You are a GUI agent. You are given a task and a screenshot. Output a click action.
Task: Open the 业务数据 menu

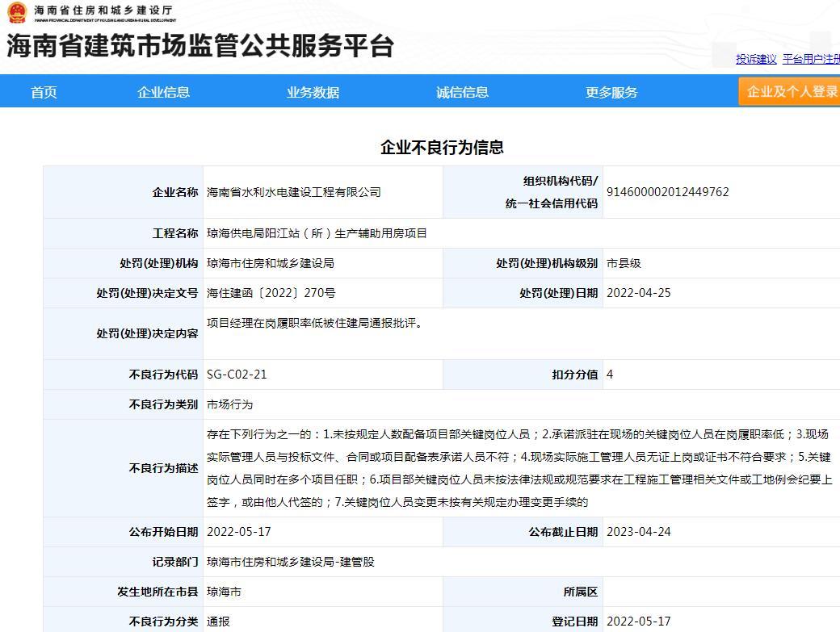(x=313, y=92)
